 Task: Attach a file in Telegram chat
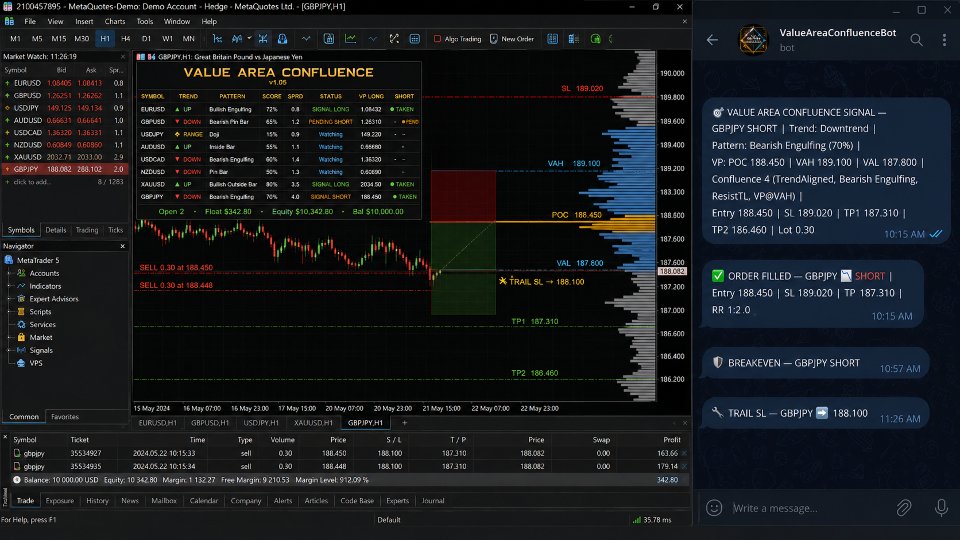[x=904, y=508]
